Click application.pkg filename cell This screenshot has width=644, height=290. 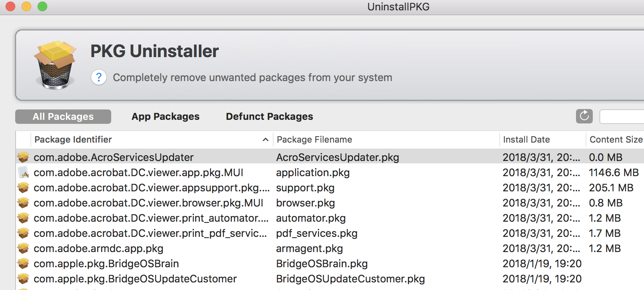click(x=313, y=173)
